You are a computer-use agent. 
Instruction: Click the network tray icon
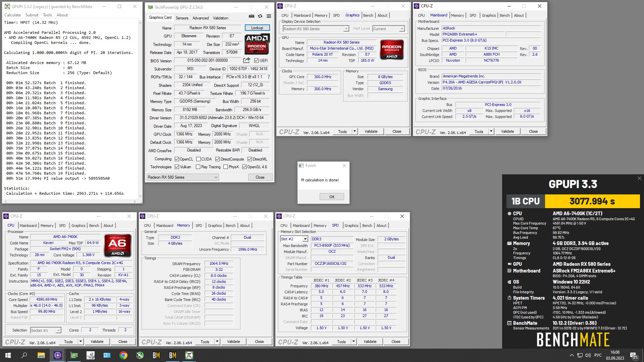(x=580, y=355)
